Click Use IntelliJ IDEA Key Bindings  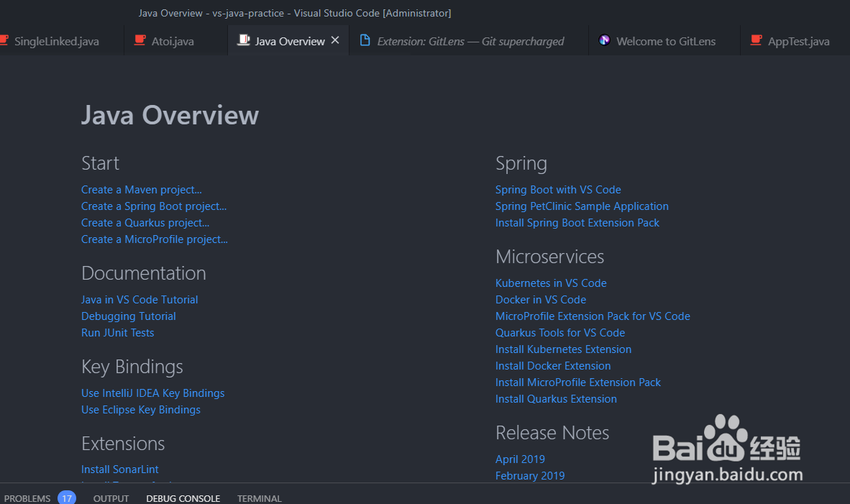click(x=153, y=393)
